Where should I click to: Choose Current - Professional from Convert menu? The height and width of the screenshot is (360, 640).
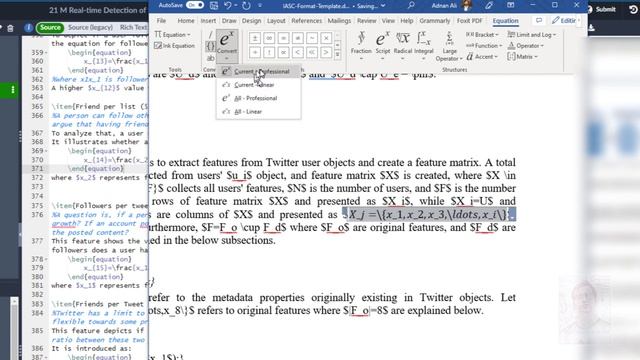259,71
